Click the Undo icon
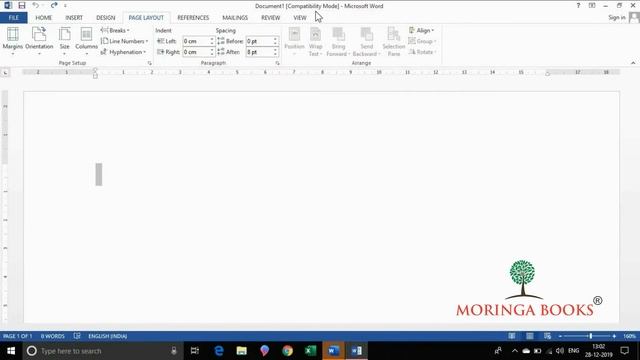Screen dimensions: 640x360 click(x=36, y=6)
